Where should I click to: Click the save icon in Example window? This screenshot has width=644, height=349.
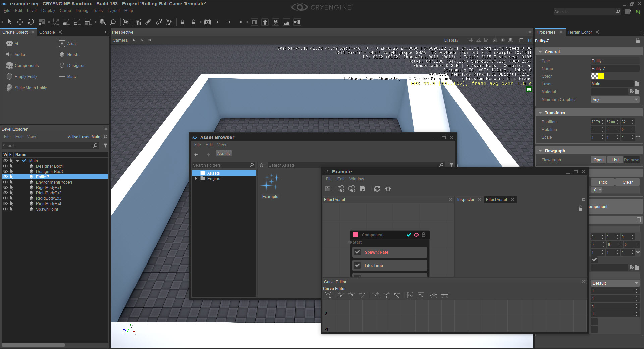pos(328,189)
